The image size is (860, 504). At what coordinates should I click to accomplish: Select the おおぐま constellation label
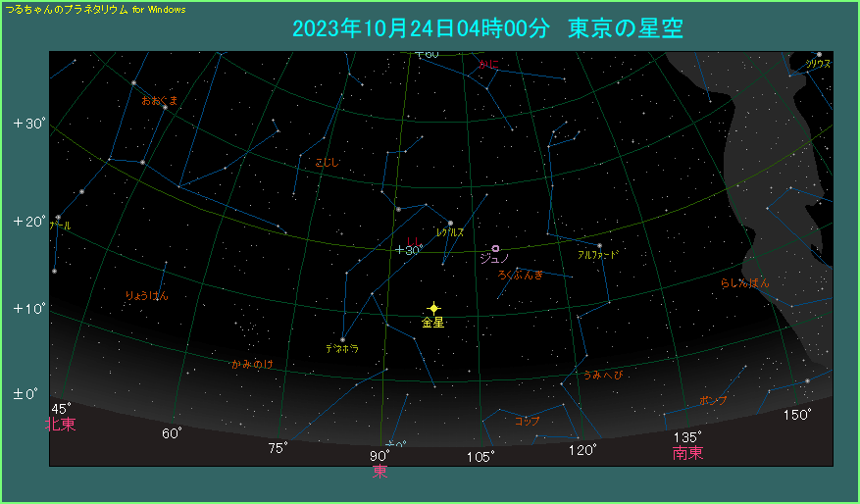pos(159,100)
